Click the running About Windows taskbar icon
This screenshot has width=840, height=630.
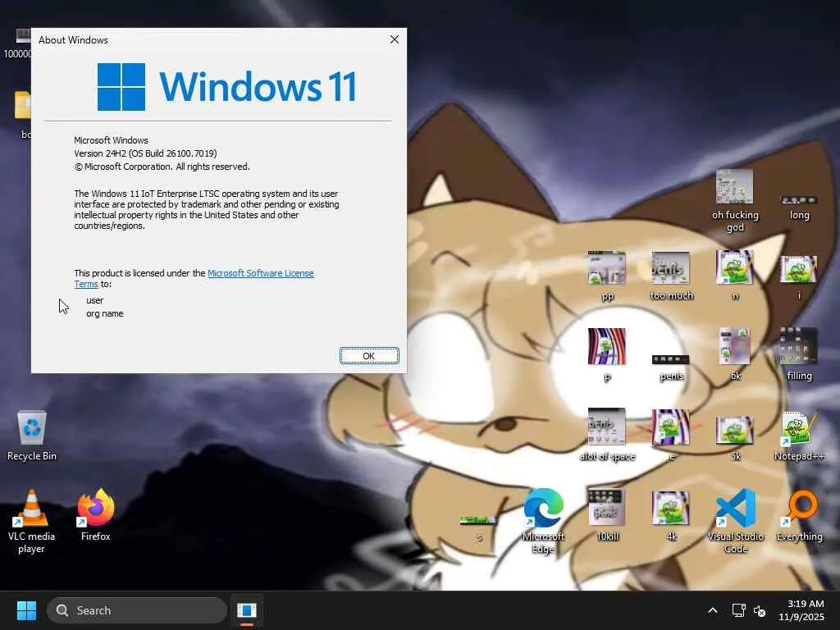(x=246, y=610)
